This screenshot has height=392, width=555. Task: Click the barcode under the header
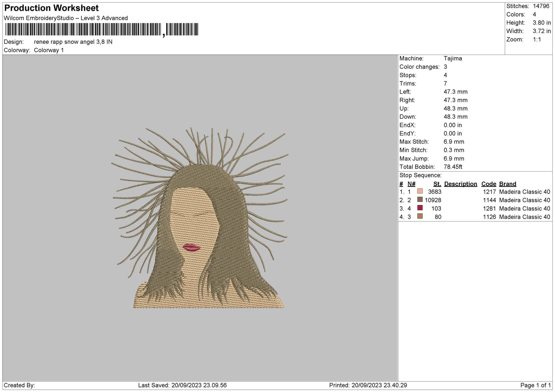point(102,30)
